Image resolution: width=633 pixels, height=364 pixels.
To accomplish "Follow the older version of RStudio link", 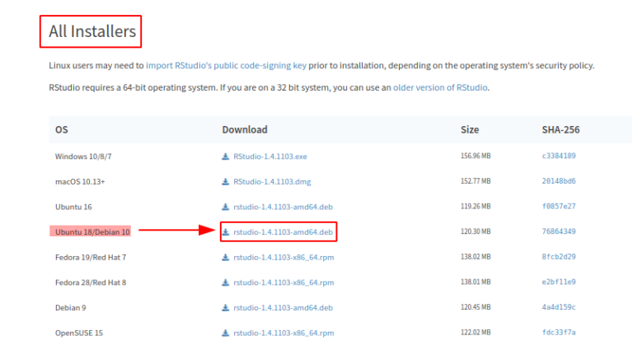I will [440, 87].
